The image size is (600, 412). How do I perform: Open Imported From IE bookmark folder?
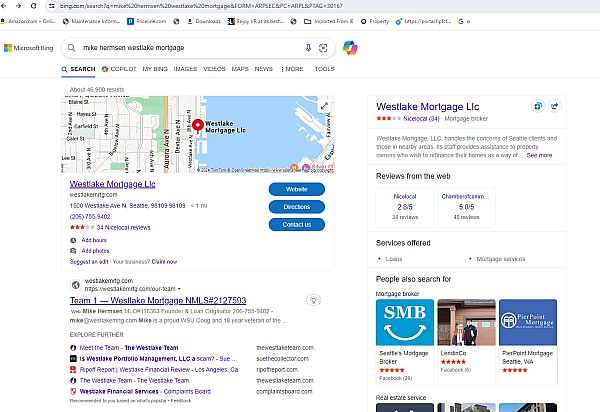point(329,21)
